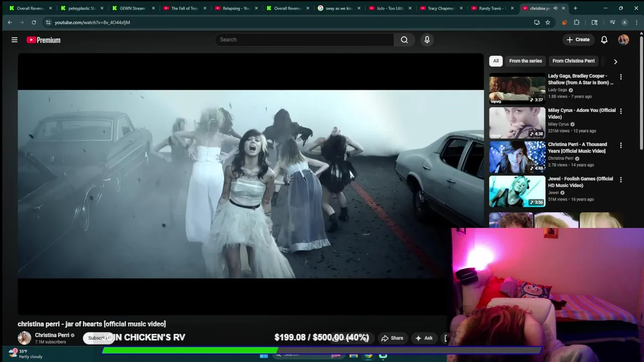Open the orange extension icon in toolbar
This screenshot has height=362, width=644.
click(x=564, y=22)
